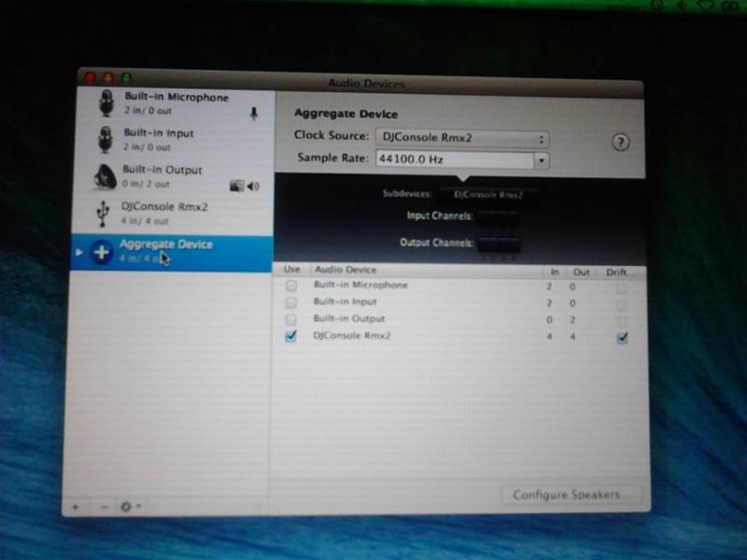Viewport: 747px width, 560px height.
Task: Click the Input Channels indicator
Action: (x=498, y=218)
